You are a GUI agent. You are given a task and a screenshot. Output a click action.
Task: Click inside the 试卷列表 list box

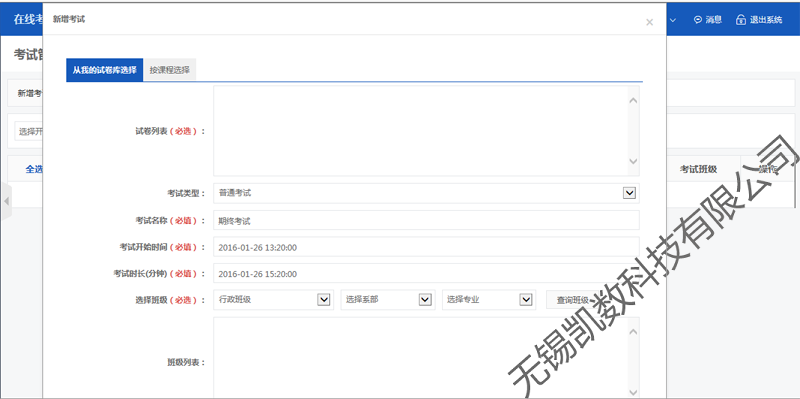coord(420,131)
